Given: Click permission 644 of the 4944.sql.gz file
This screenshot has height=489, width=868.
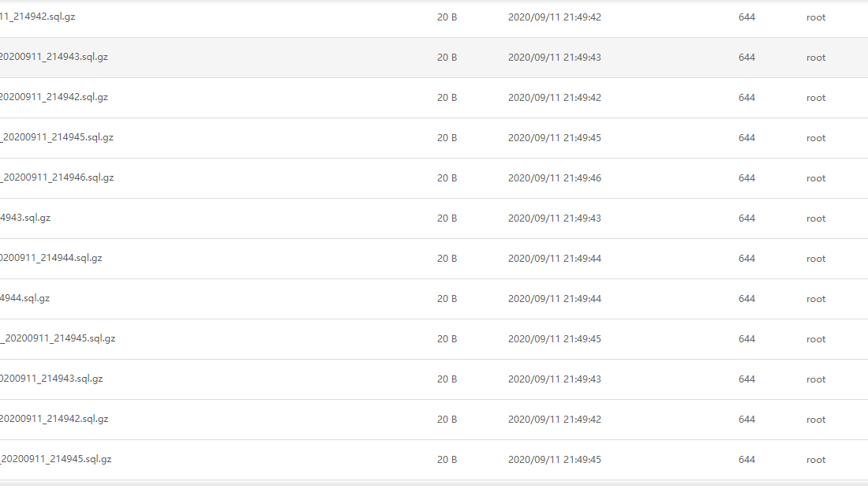Looking at the screenshot, I should click(x=746, y=299).
